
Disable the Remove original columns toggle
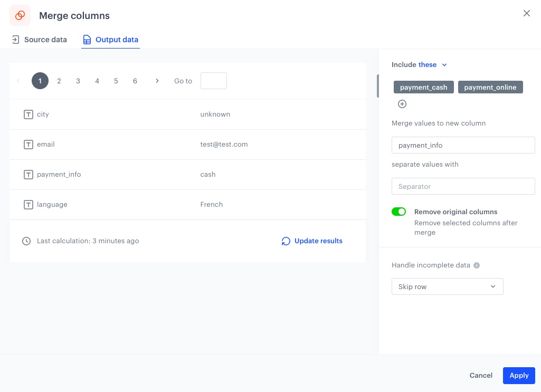click(398, 212)
